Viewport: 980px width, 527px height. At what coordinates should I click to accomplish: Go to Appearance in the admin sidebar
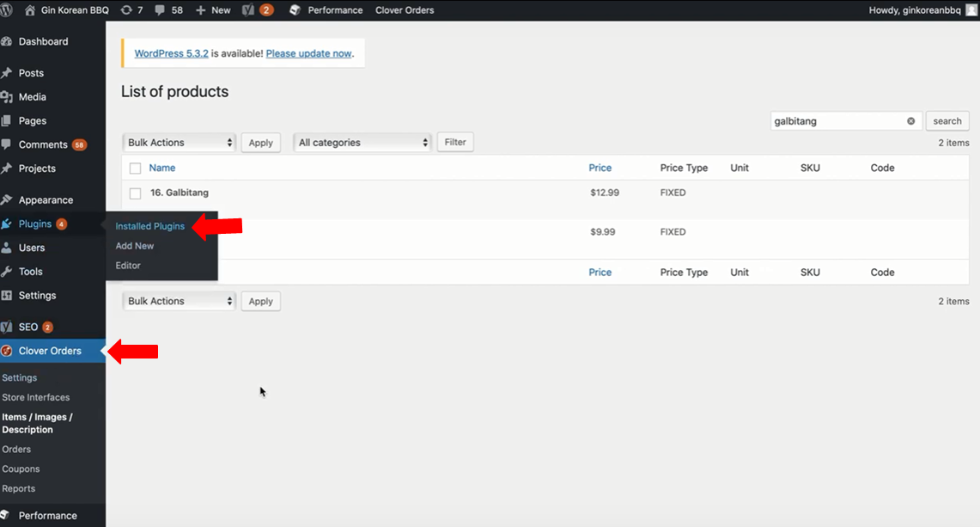coord(45,199)
